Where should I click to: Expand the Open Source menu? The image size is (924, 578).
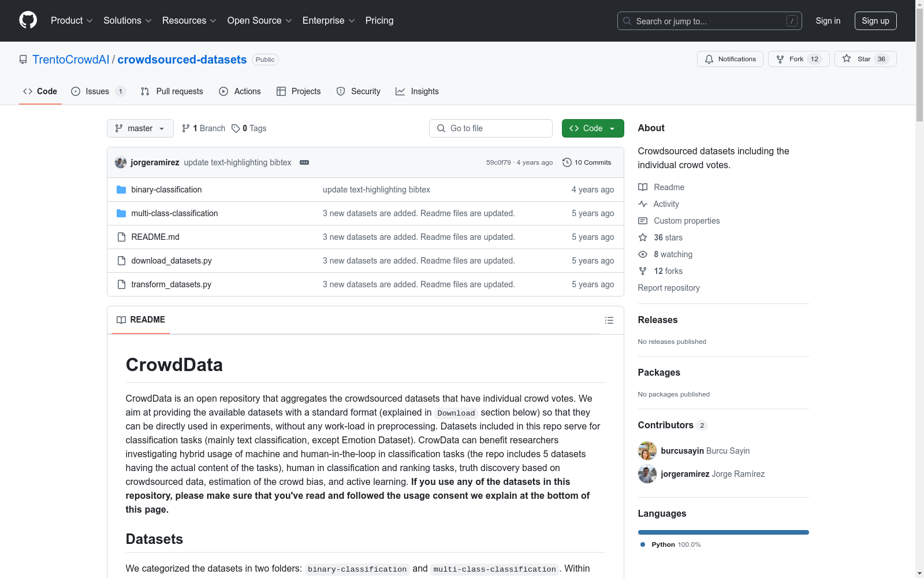(259, 20)
